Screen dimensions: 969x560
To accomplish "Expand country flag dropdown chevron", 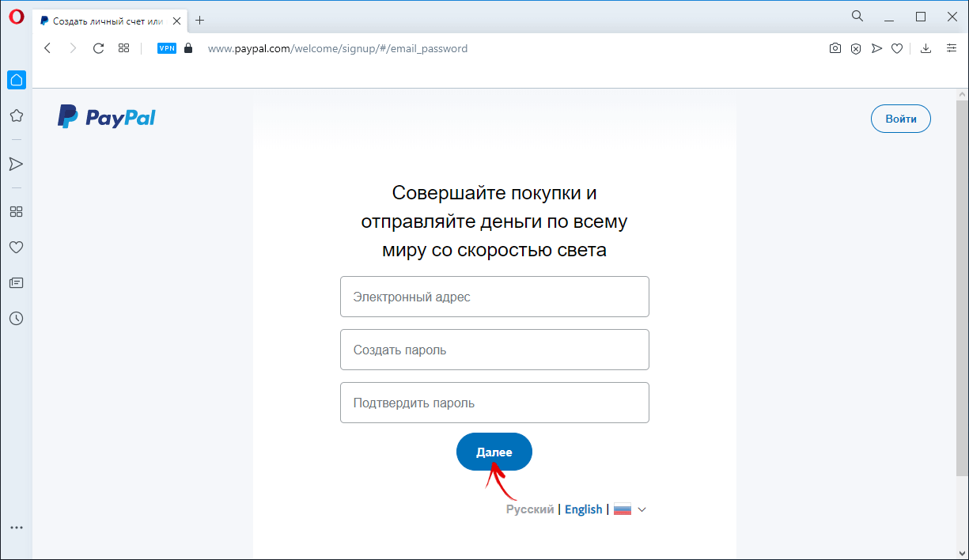I will 642,509.
